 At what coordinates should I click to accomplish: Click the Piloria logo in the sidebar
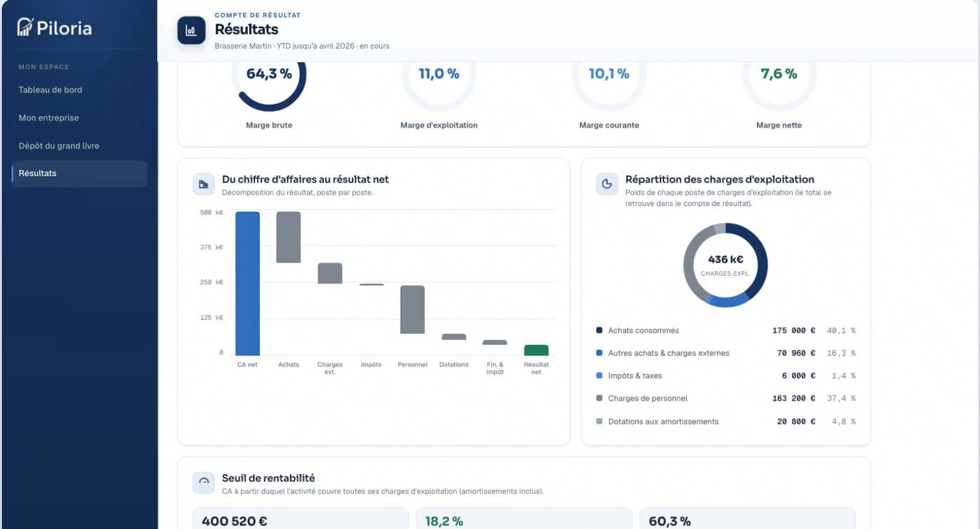point(55,27)
